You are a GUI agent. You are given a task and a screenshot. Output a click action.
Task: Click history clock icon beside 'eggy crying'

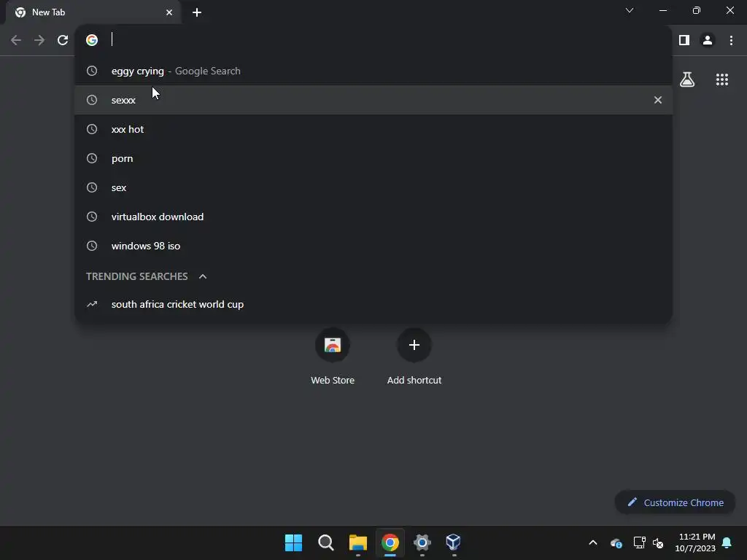pos(92,71)
